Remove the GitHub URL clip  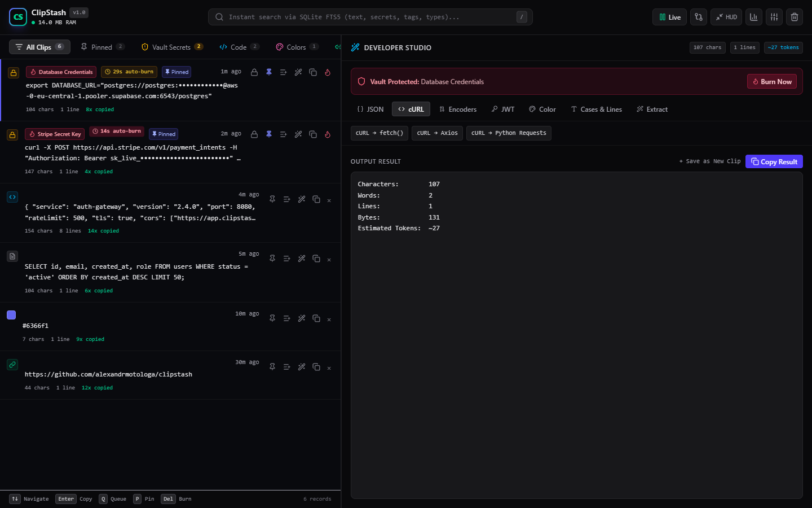click(x=329, y=367)
